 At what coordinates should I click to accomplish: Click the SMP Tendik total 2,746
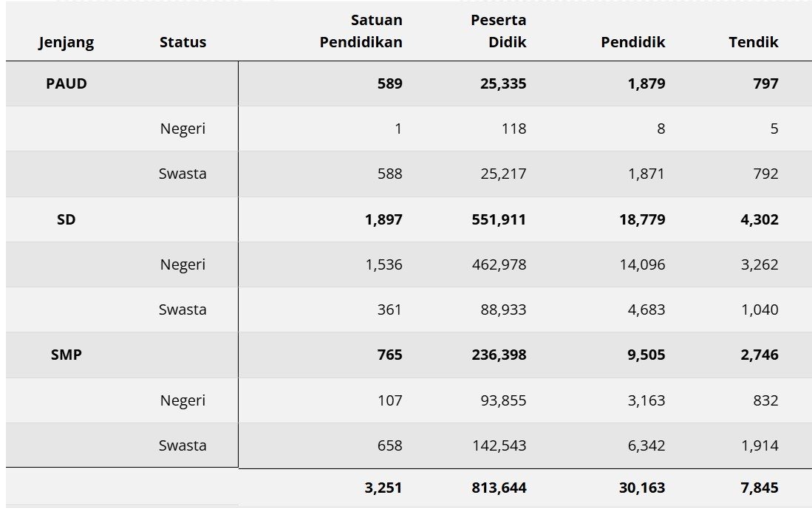tap(759, 355)
